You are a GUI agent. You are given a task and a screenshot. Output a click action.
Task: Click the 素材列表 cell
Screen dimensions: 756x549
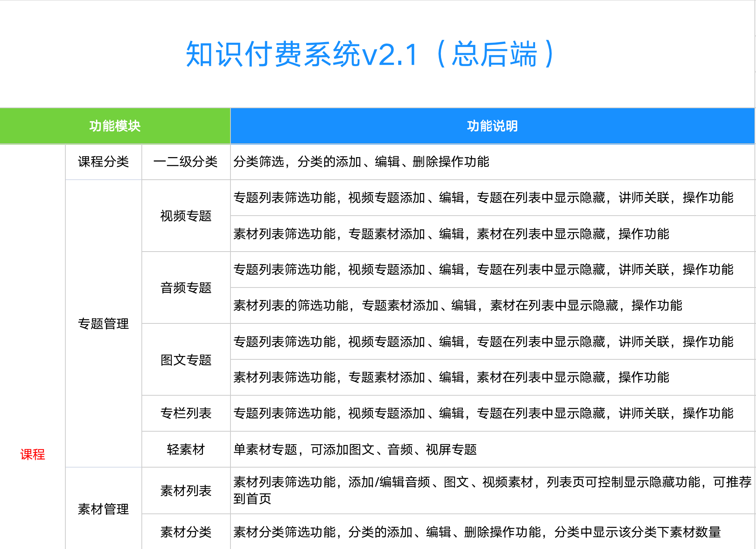tap(186, 491)
